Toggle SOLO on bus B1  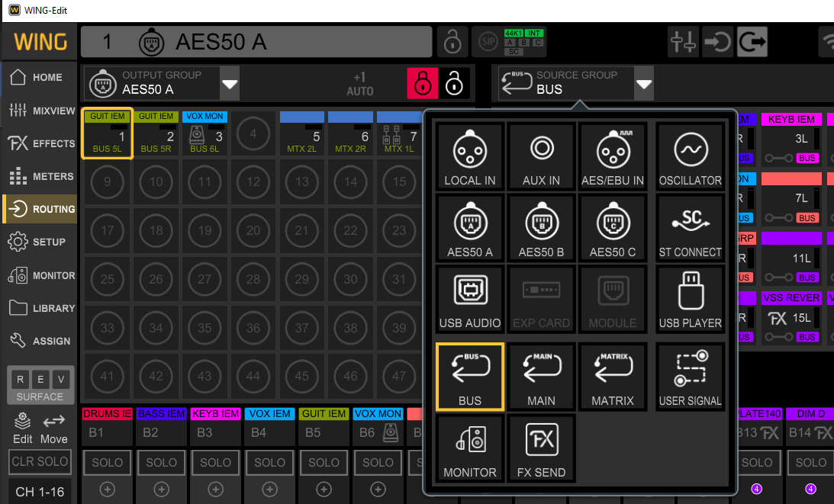click(x=108, y=463)
